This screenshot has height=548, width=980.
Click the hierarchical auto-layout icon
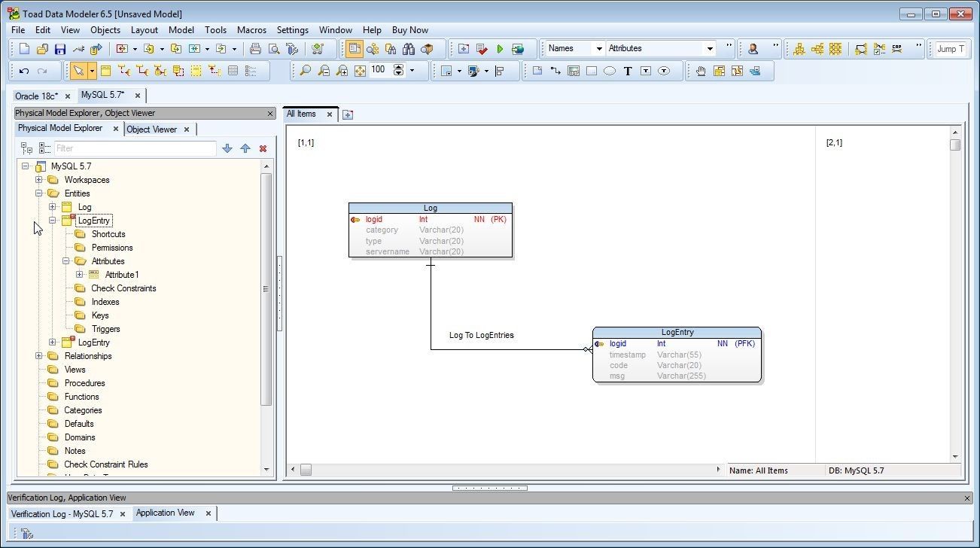click(799, 49)
